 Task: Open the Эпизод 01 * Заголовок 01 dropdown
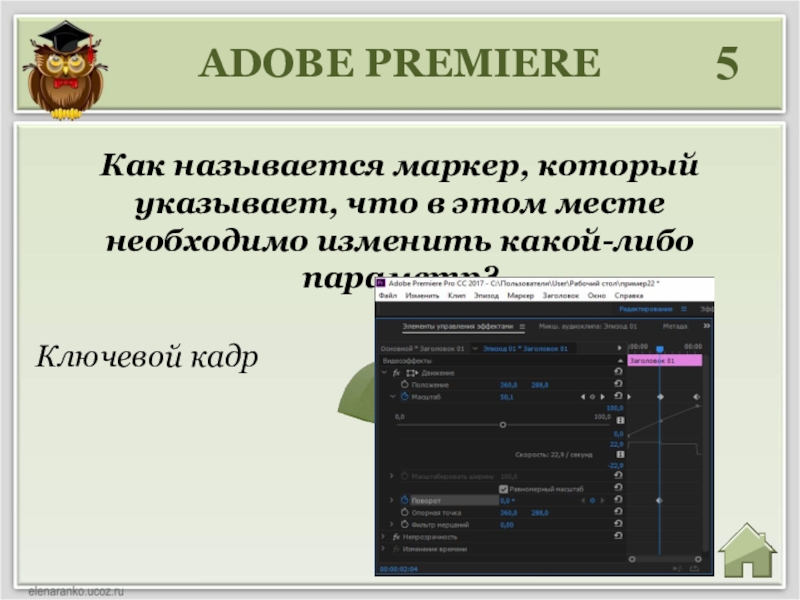click(x=475, y=348)
